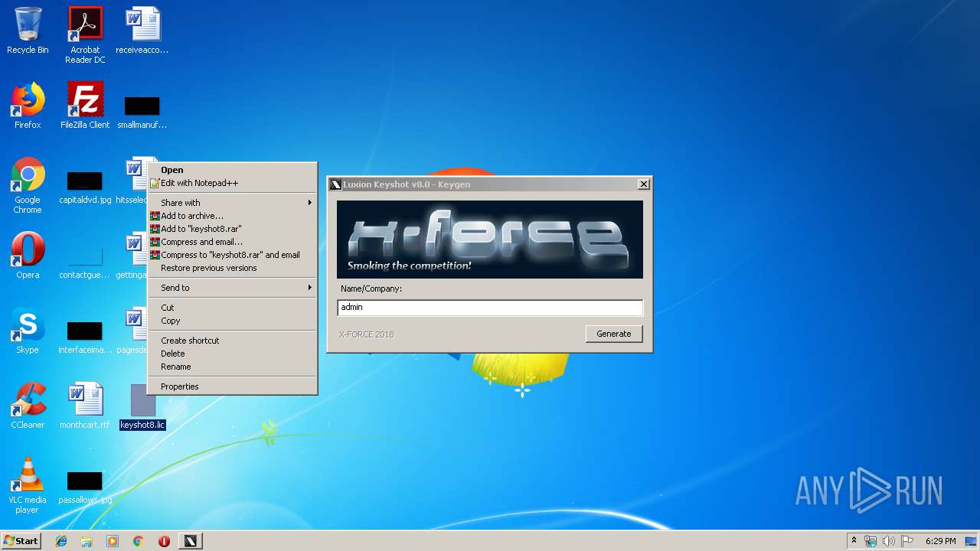This screenshot has width=980, height=551.
Task: Open the CCleaner desktop shortcut
Action: pyautogui.click(x=28, y=406)
